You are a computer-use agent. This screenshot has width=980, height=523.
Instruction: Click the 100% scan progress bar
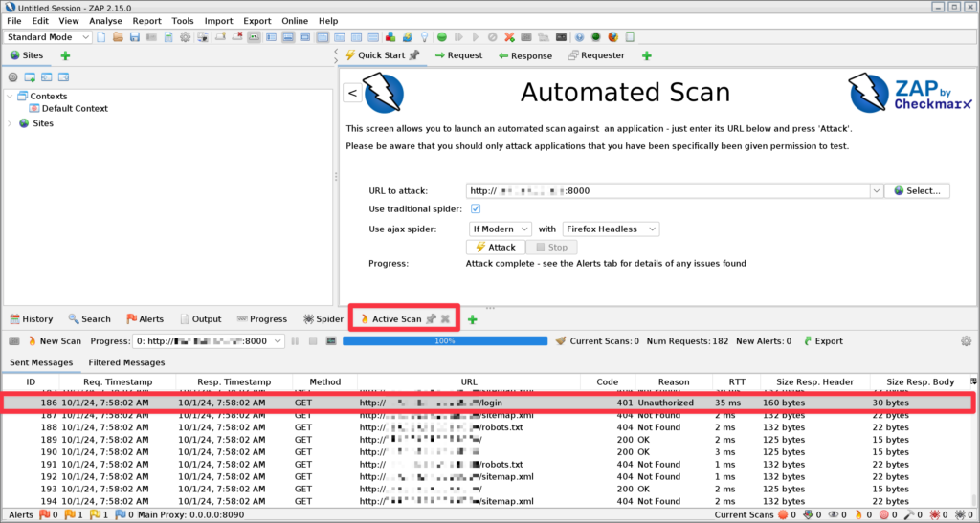(x=445, y=341)
